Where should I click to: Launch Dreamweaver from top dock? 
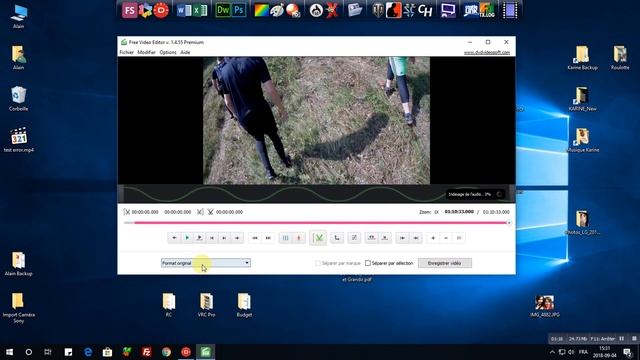[223, 10]
